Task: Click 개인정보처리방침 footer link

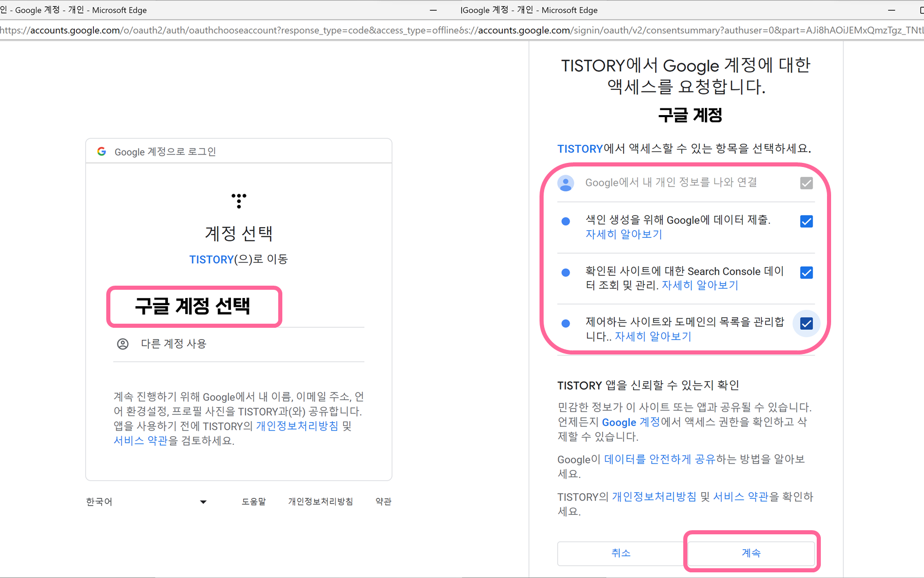Action: [x=320, y=501]
